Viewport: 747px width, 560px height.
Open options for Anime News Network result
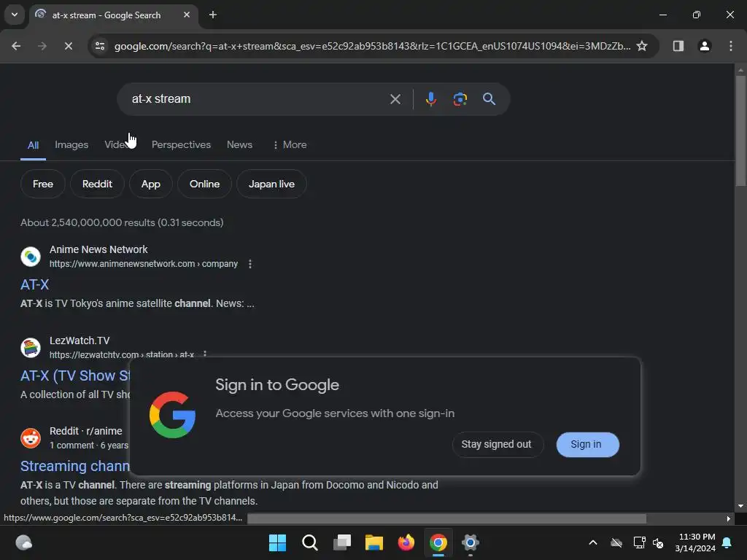pyautogui.click(x=250, y=264)
